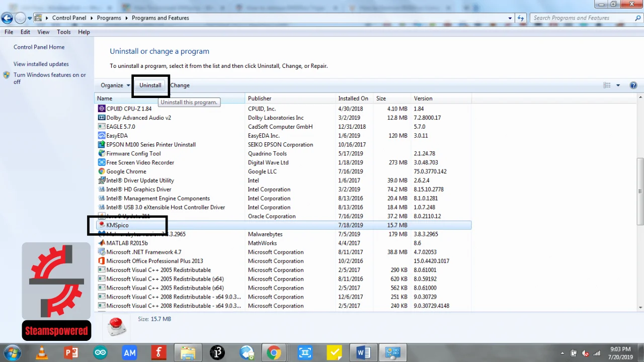Open the View menu
The width and height of the screenshot is (644, 362).
[x=43, y=32]
